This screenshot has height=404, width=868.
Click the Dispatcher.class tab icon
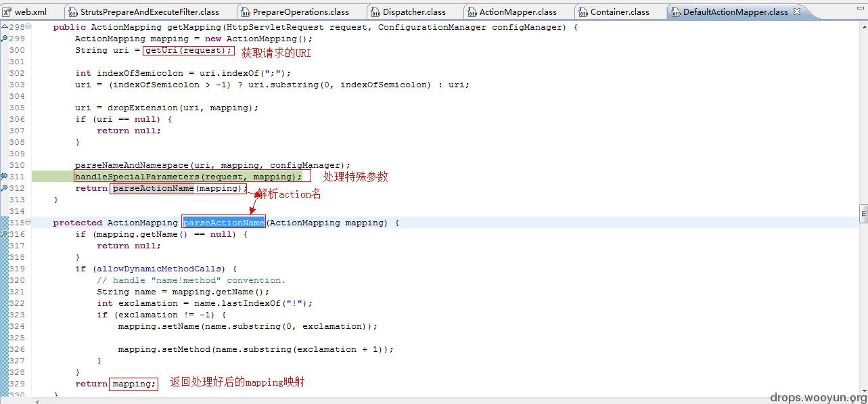pyautogui.click(x=375, y=12)
